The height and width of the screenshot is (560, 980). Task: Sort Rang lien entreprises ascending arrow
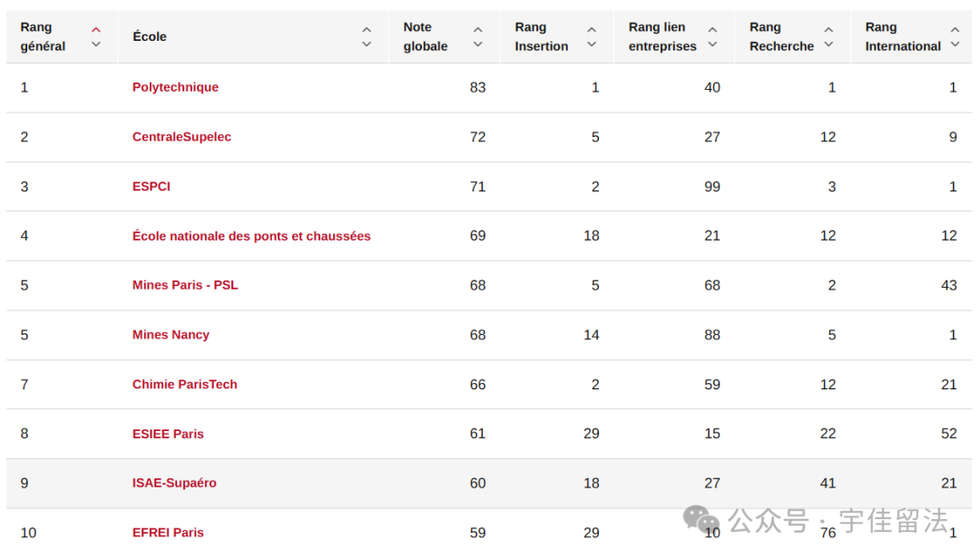pyautogui.click(x=712, y=29)
